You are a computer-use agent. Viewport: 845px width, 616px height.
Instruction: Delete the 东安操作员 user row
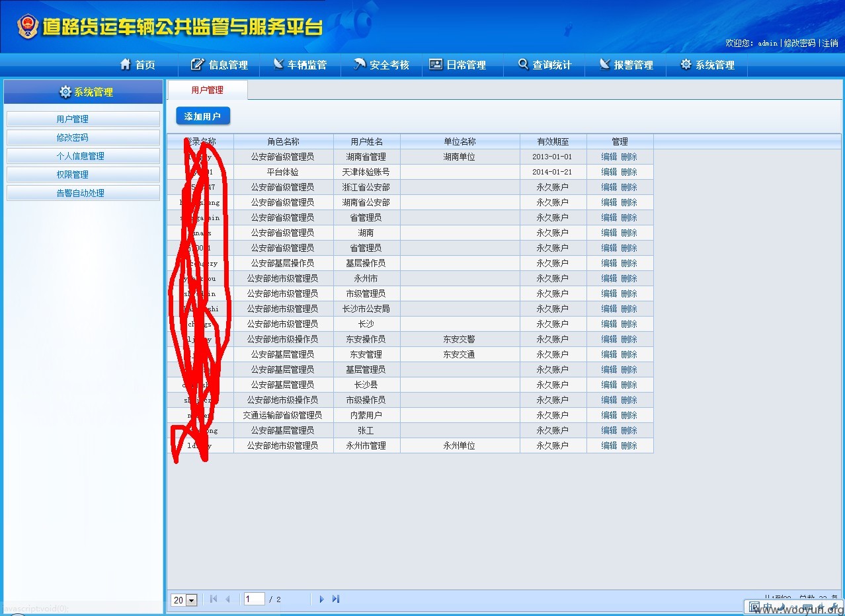tap(629, 339)
